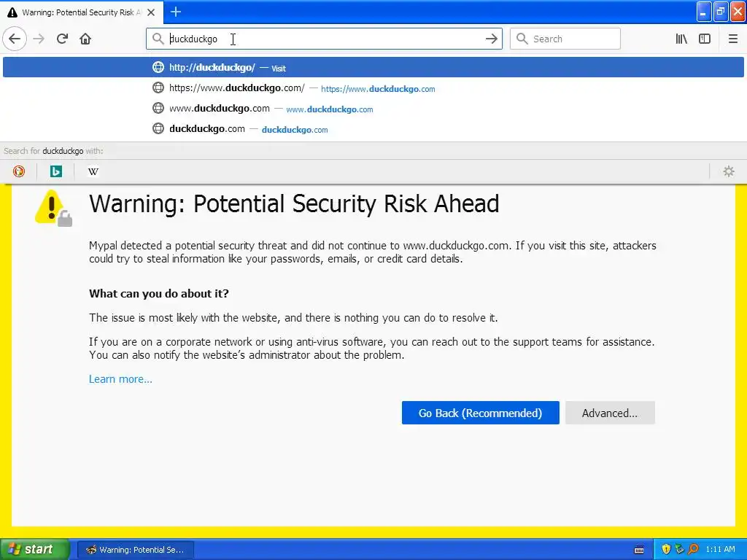Click into the address bar text field
Viewport: 747px width, 560px height.
point(324,39)
